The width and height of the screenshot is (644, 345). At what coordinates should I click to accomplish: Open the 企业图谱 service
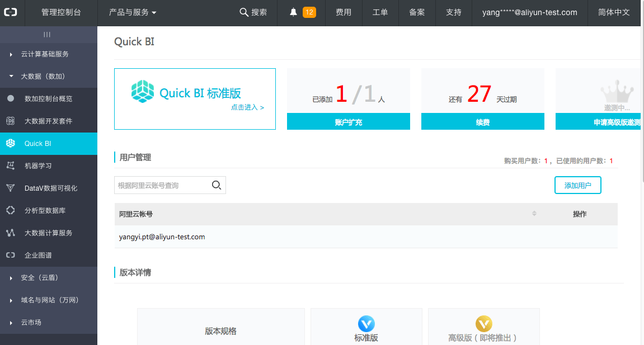point(48,256)
